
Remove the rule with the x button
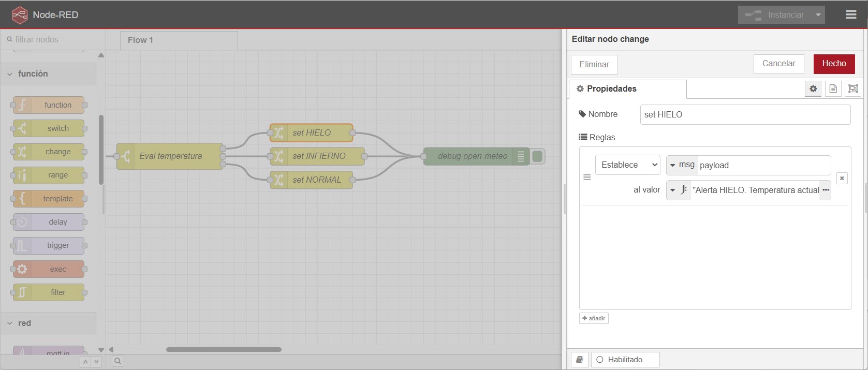pos(842,178)
